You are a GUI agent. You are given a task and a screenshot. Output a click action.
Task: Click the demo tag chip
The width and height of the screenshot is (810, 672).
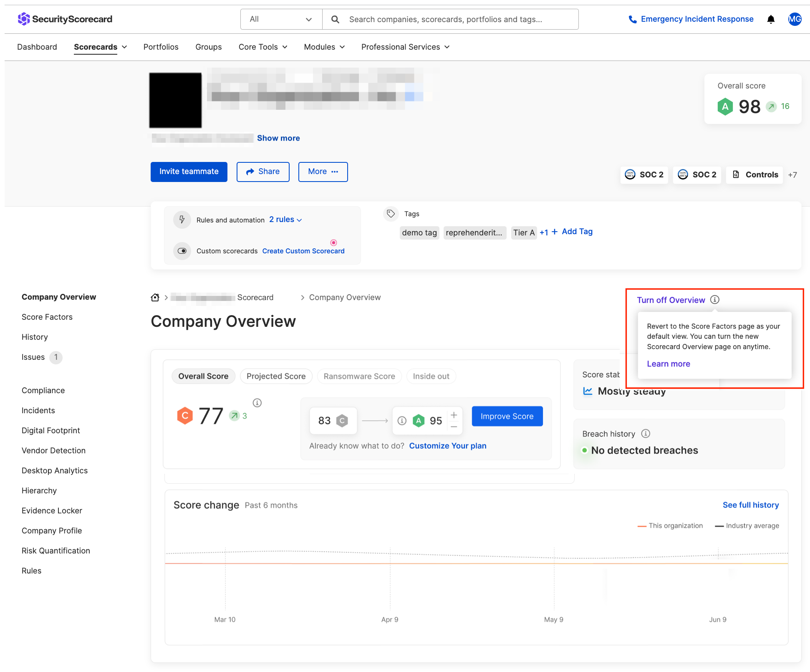(419, 232)
